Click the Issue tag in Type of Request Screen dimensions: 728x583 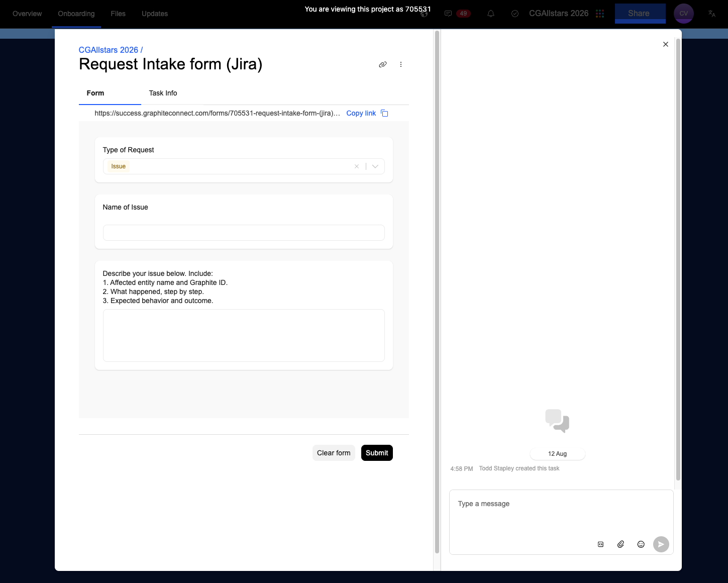click(119, 166)
